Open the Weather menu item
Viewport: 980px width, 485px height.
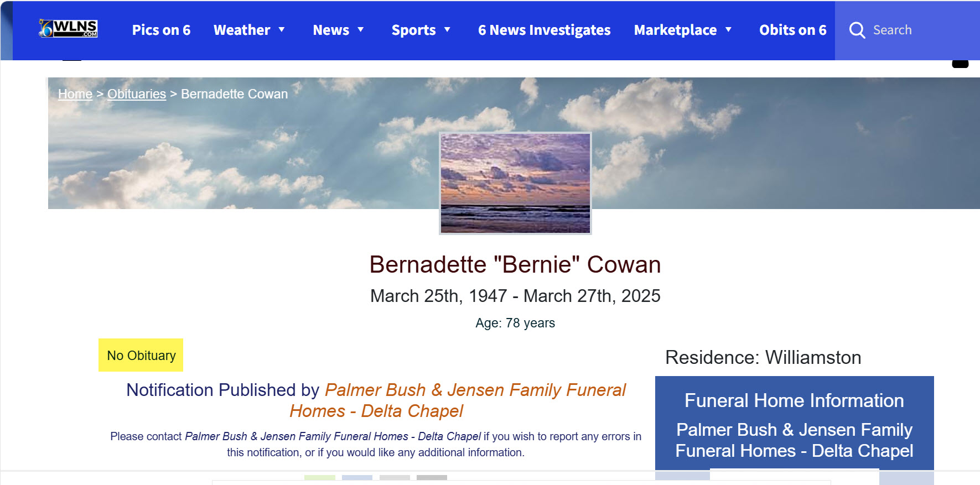242,30
